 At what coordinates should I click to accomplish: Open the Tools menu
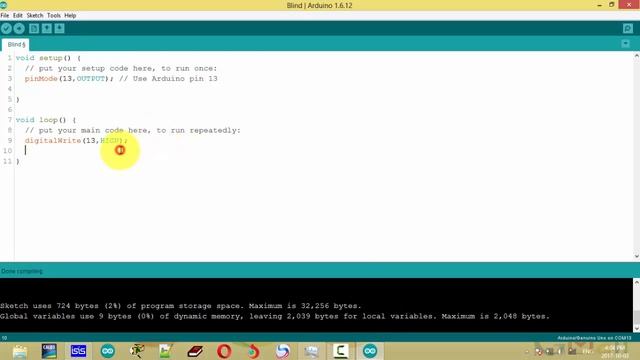click(53, 16)
